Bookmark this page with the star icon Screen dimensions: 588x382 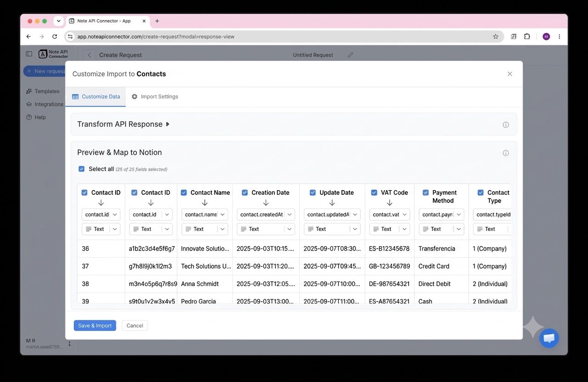(496, 37)
